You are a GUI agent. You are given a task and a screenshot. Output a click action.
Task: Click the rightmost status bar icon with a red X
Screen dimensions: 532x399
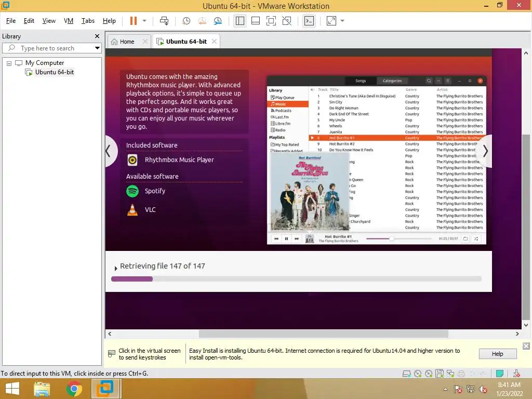516,374
